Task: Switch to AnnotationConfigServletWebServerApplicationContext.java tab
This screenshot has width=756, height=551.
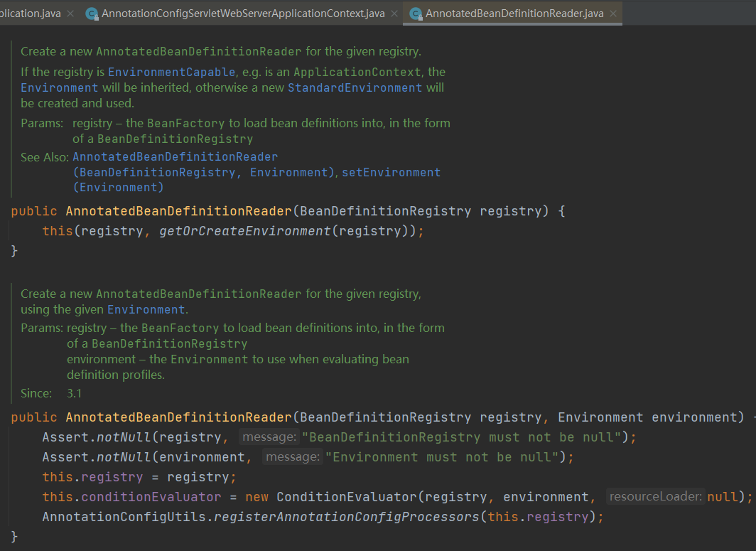Action: pyautogui.click(x=243, y=14)
